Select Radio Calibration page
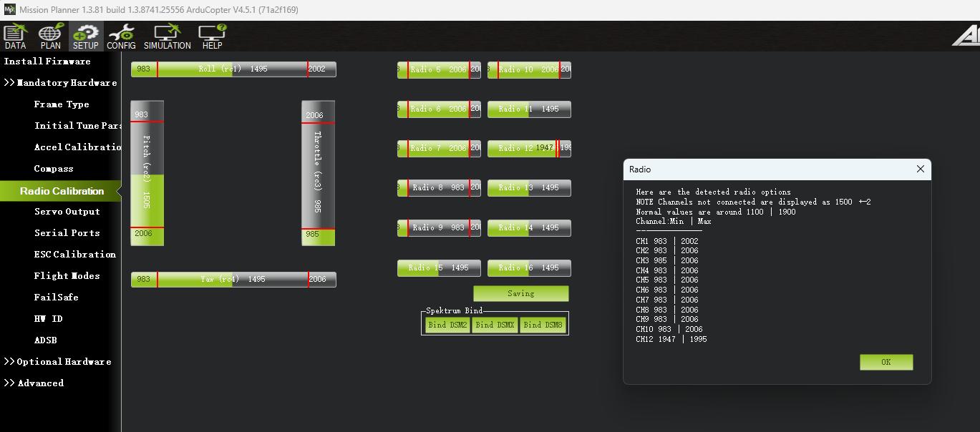980x432 pixels. (x=61, y=191)
